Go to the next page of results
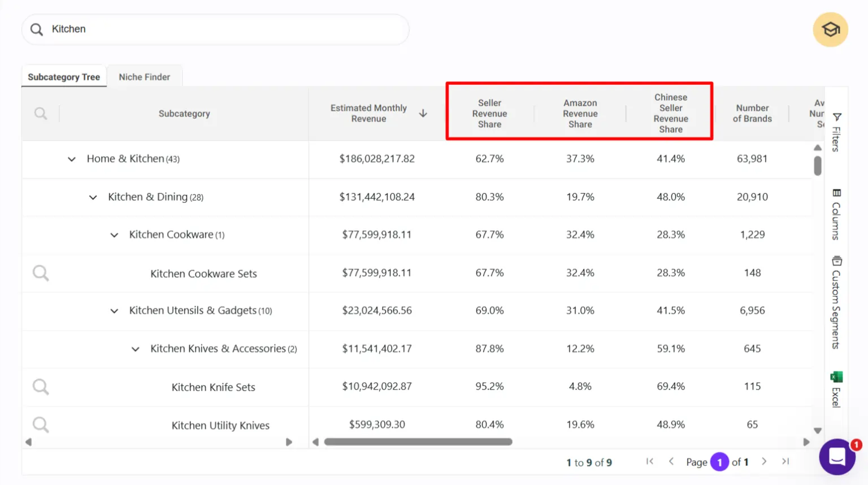The height and width of the screenshot is (485, 868). (764, 461)
